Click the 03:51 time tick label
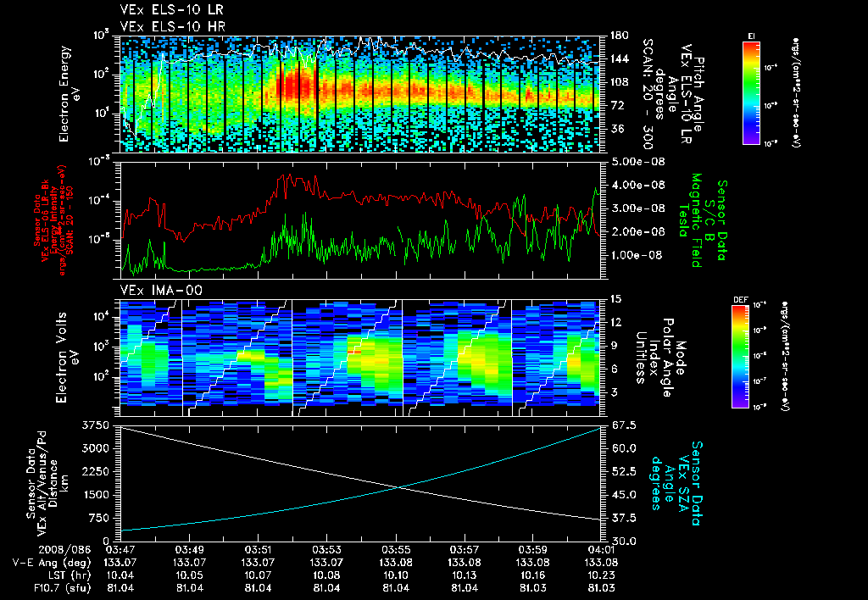This screenshot has width=868, height=600. tap(258, 551)
